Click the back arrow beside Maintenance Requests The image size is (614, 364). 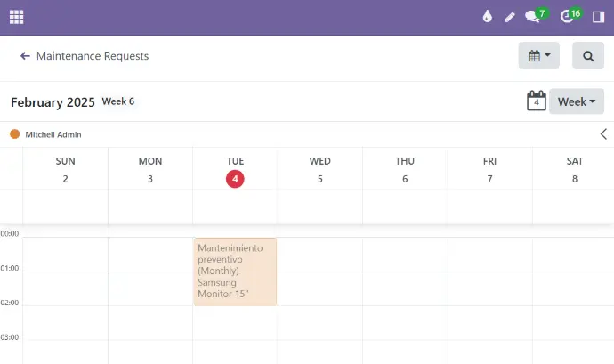[25, 56]
